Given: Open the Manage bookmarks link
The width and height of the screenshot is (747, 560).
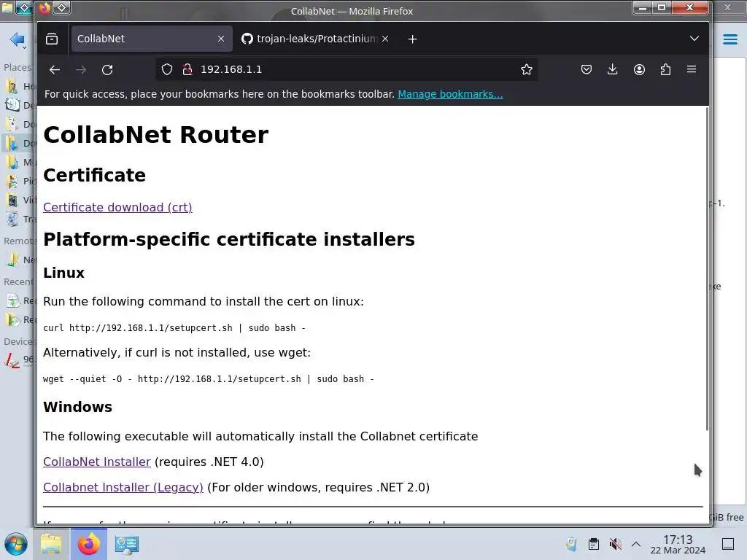Looking at the screenshot, I should [450, 94].
